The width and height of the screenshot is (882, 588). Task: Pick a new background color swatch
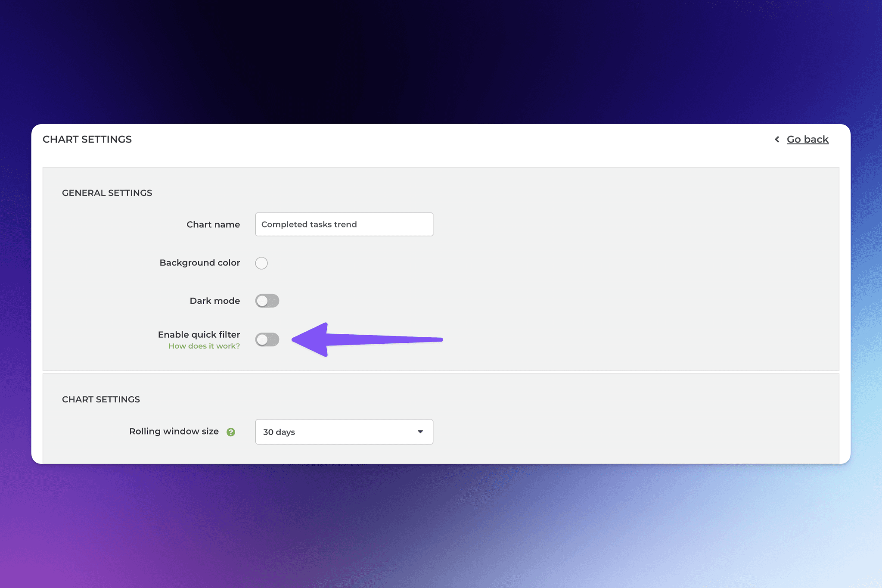tap(261, 263)
